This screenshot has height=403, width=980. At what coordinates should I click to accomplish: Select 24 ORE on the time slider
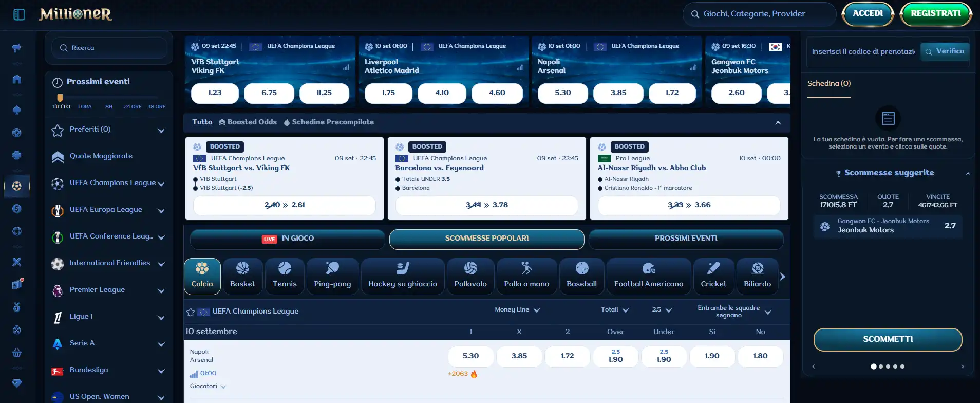pyautogui.click(x=133, y=107)
